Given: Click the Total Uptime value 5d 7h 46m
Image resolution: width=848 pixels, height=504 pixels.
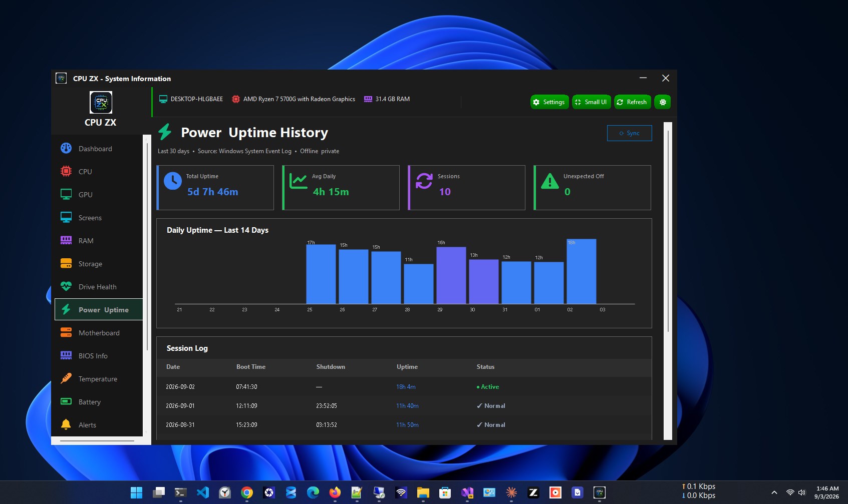Looking at the screenshot, I should [x=213, y=192].
